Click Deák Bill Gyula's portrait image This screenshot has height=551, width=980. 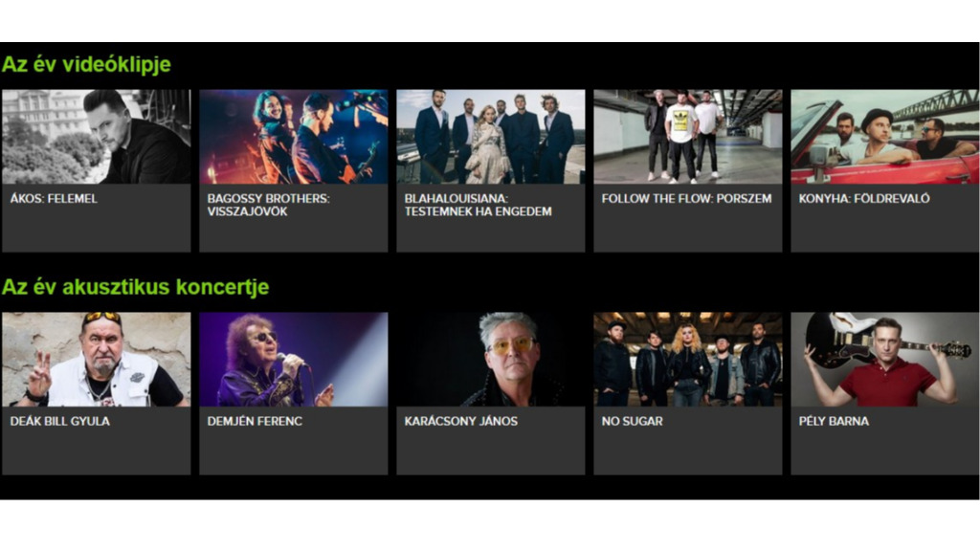[x=97, y=360]
